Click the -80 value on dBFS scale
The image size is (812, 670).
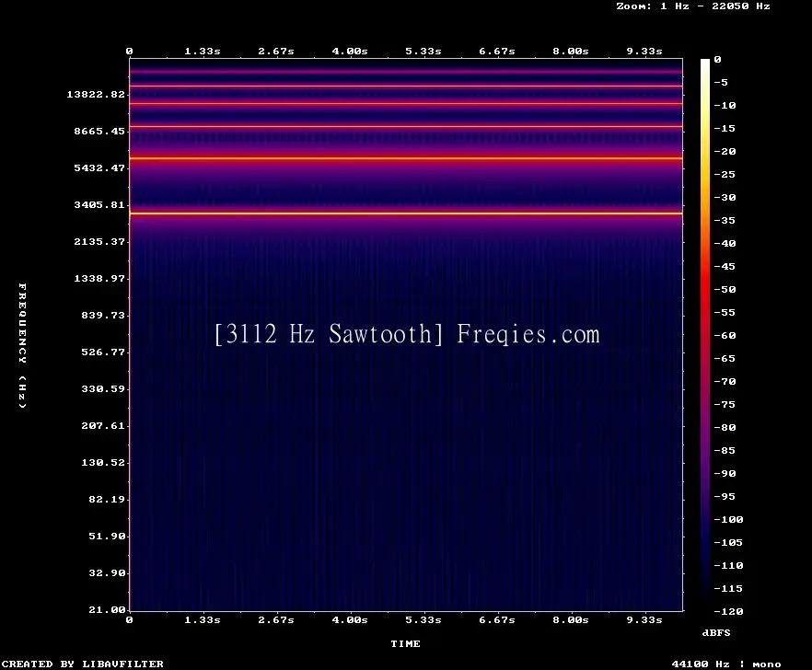point(725,428)
